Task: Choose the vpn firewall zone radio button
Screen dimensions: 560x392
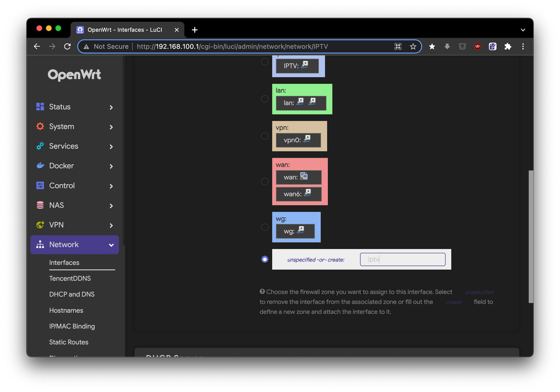Action: click(265, 136)
